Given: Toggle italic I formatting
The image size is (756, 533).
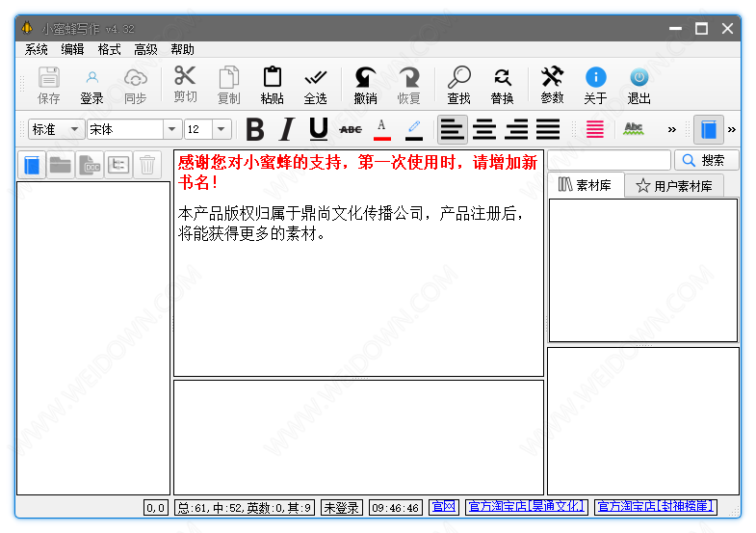Looking at the screenshot, I should pyautogui.click(x=287, y=129).
